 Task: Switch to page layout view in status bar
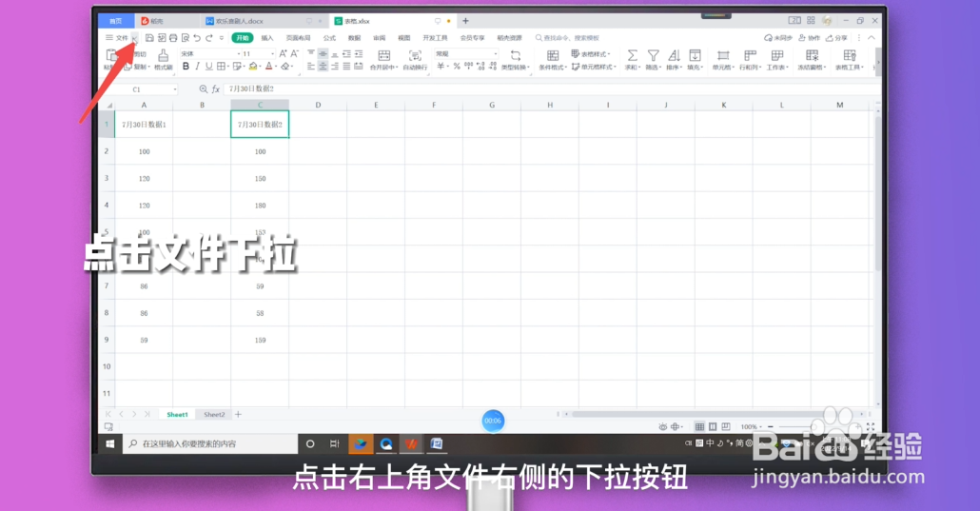coord(713,426)
